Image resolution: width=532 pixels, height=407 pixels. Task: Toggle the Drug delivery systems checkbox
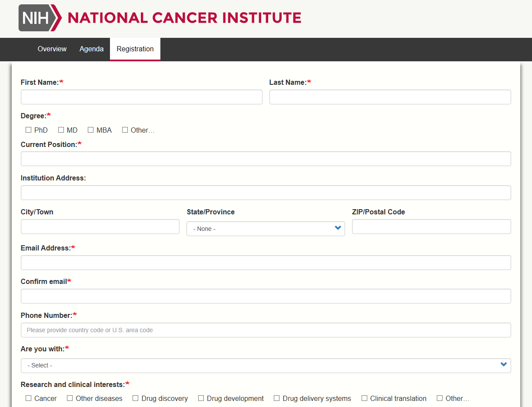pos(277,398)
